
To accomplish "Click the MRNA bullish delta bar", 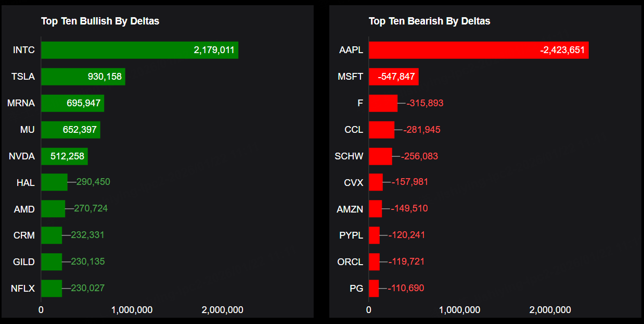I will (x=72, y=103).
